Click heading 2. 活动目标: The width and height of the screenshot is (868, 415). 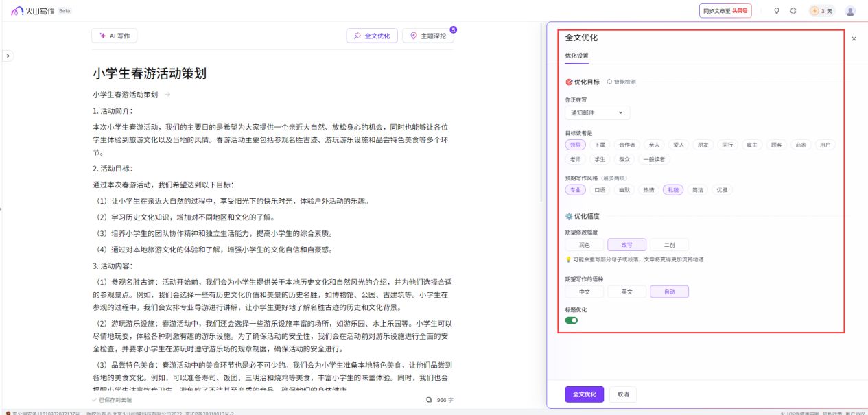point(113,168)
